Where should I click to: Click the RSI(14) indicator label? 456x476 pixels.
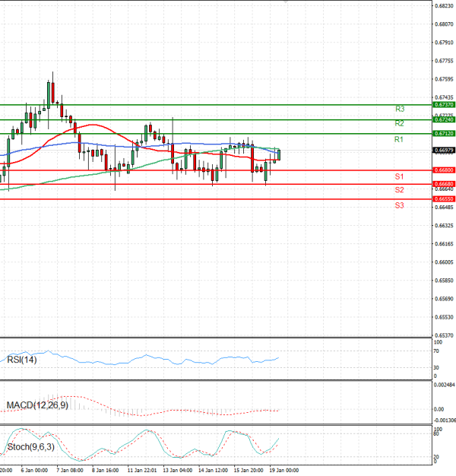tap(21, 360)
